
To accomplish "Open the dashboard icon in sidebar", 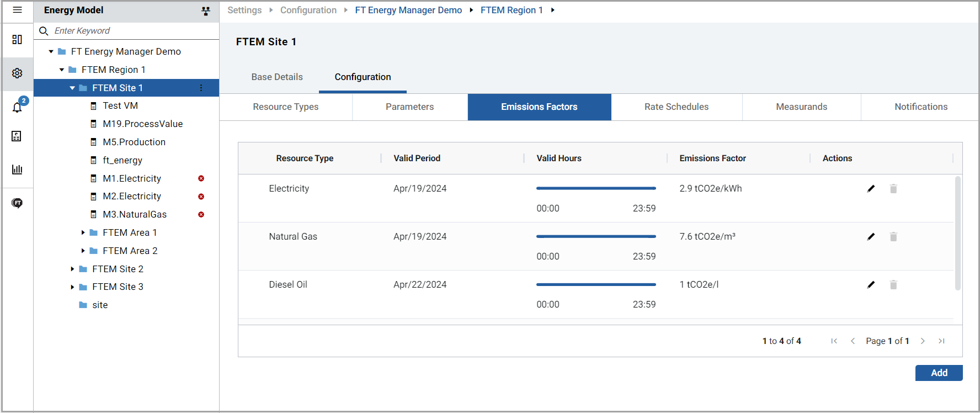I will click(17, 40).
